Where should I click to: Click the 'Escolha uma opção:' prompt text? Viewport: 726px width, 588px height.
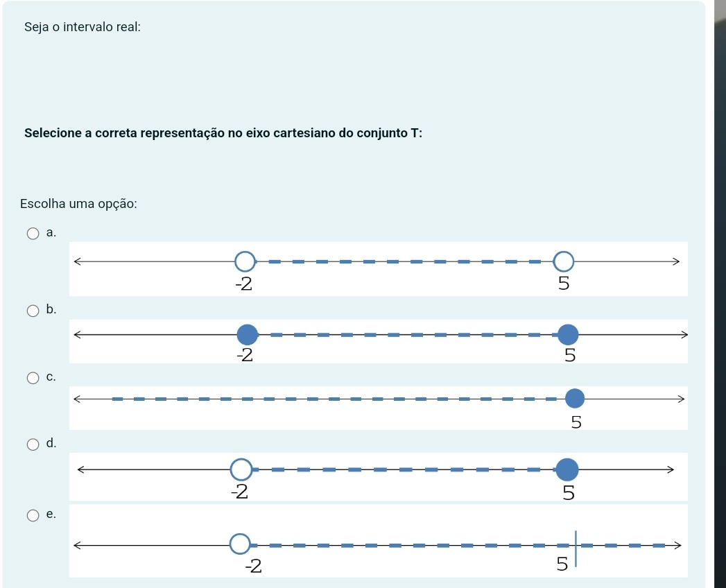(x=79, y=204)
